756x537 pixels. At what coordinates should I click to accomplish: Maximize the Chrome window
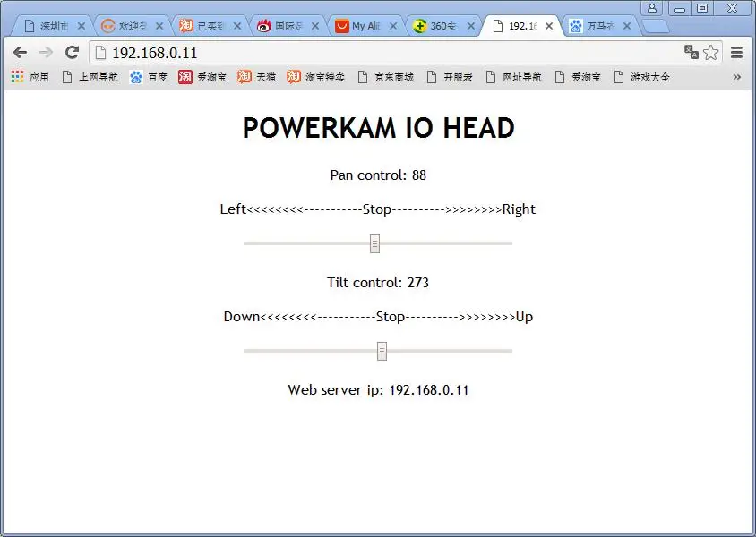click(x=702, y=8)
